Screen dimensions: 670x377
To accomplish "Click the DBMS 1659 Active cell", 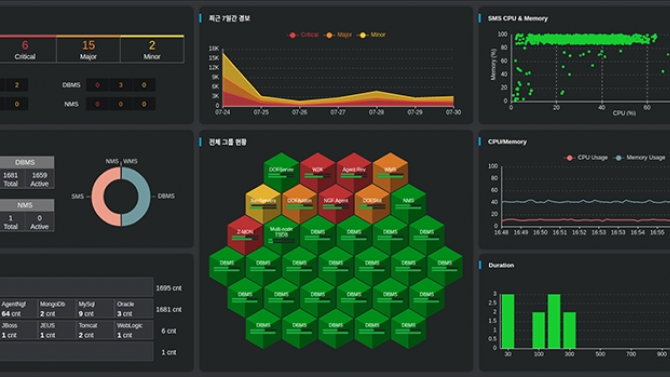I will pyautogui.click(x=39, y=179).
